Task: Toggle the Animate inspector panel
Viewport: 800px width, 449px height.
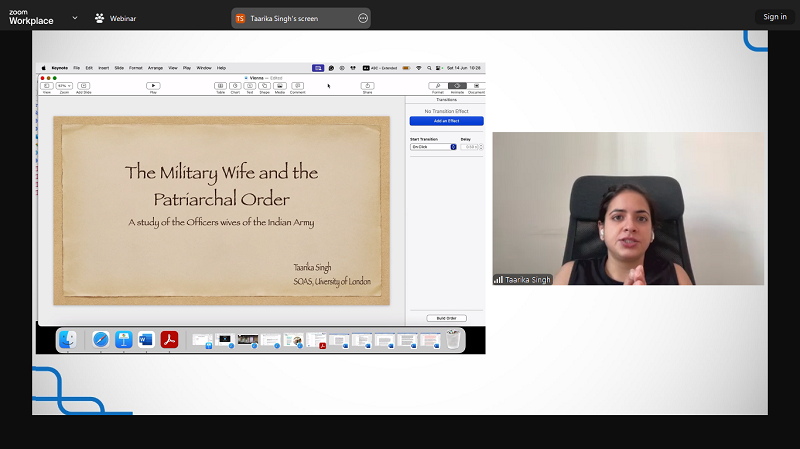Action: 456,86
